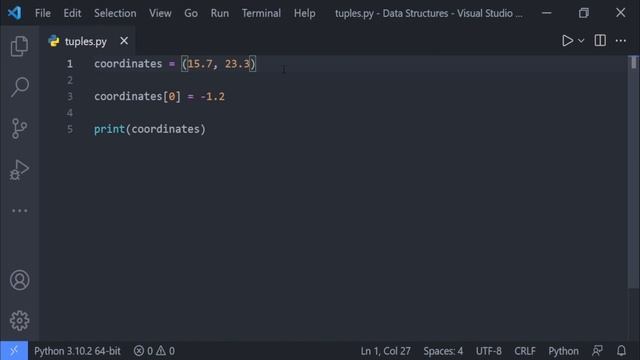This screenshot has width=640, height=360.
Task: Open Run and Debug view
Action: click(x=19, y=169)
